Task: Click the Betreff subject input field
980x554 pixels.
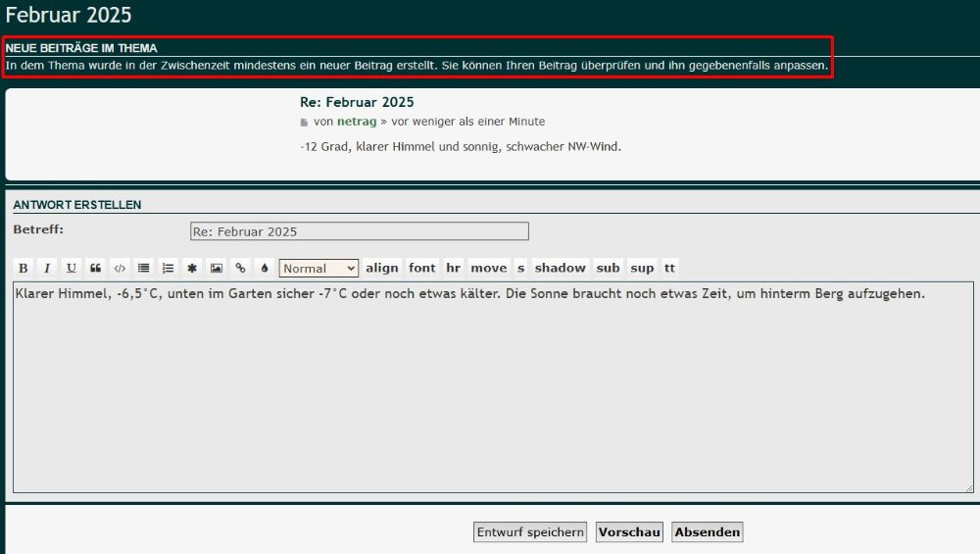Action: (x=359, y=231)
